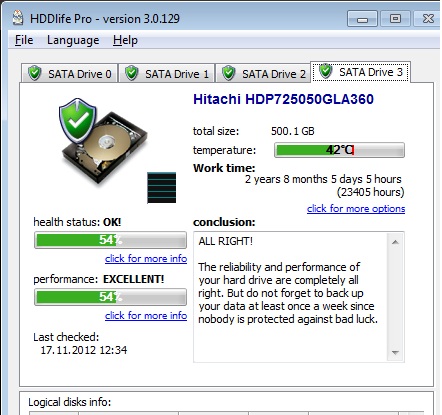Click the 42°C temperature bar
Screen dimensions: 442x415
click(x=339, y=150)
